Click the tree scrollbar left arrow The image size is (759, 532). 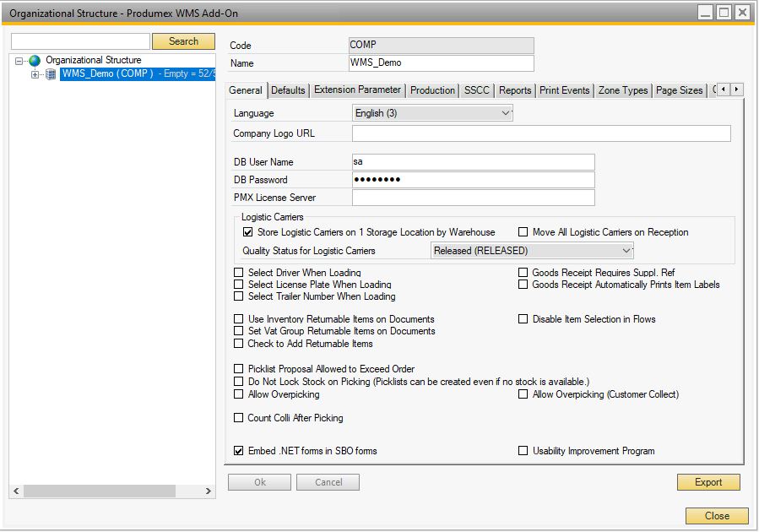pyautogui.click(x=16, y=491)
